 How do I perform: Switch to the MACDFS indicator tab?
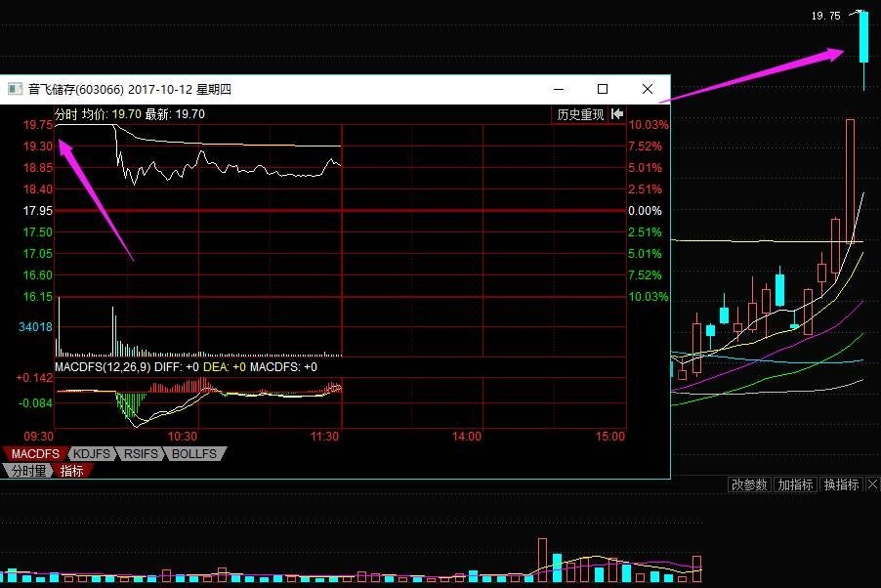(36, 454)
